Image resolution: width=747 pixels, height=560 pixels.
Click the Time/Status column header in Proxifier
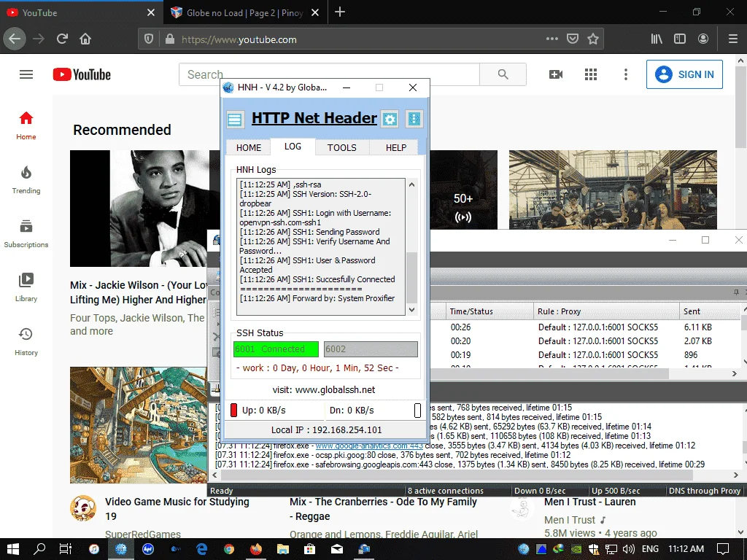(x=489, y=311)
